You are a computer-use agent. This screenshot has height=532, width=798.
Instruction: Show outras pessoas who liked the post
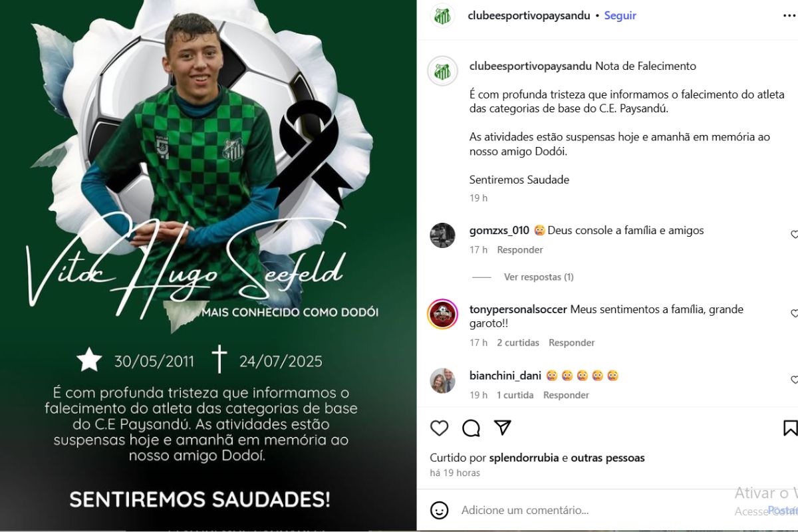(608, 458)
